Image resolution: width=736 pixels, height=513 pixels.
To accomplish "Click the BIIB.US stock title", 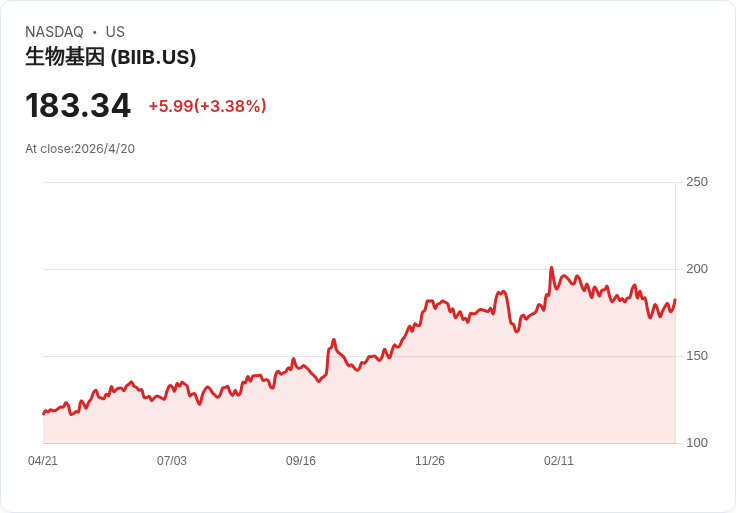I will pyautogui.click(x=110, y=57).
